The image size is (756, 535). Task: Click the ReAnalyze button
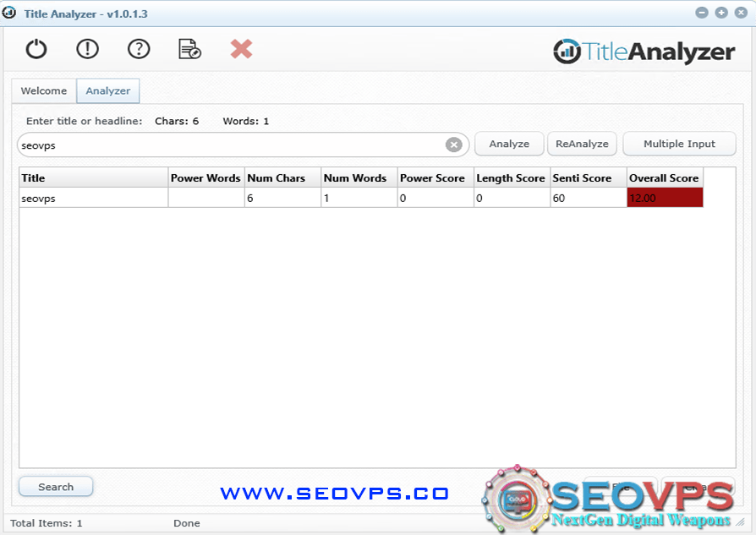click(582, 144)
